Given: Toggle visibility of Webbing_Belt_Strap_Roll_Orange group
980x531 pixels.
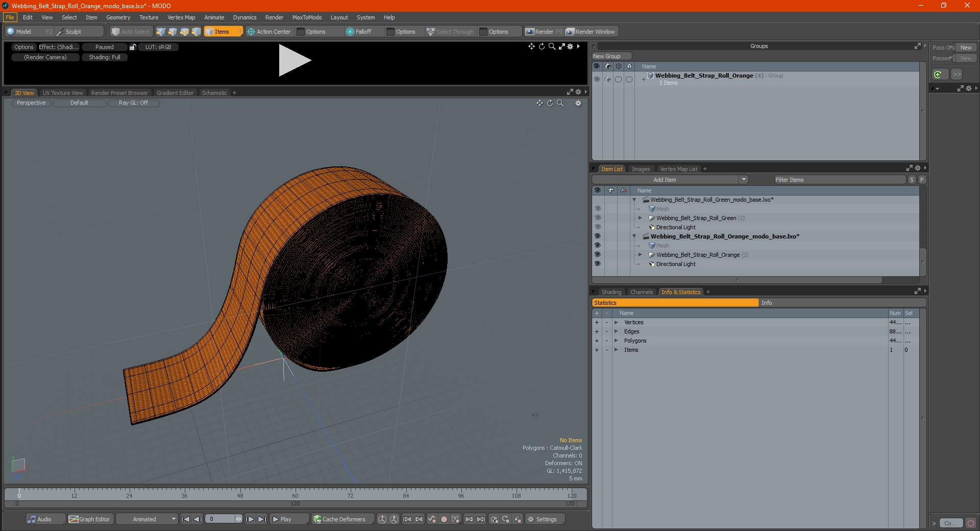Looking at the screenshot, I should coord(597,255).
